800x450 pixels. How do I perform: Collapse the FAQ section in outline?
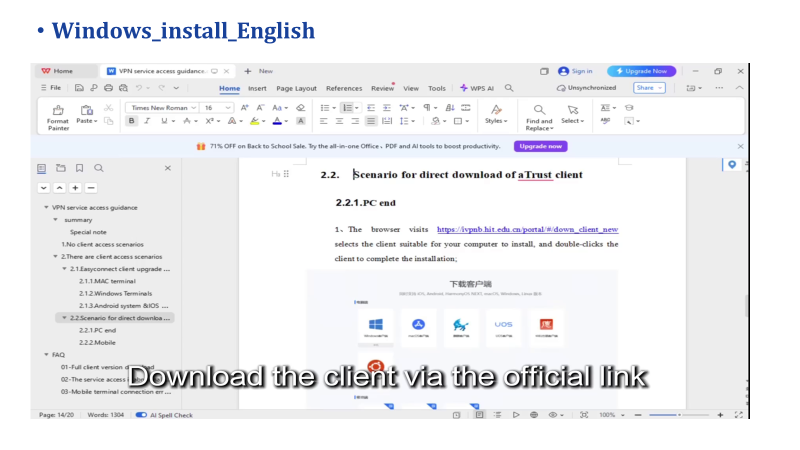pos(46,354)
